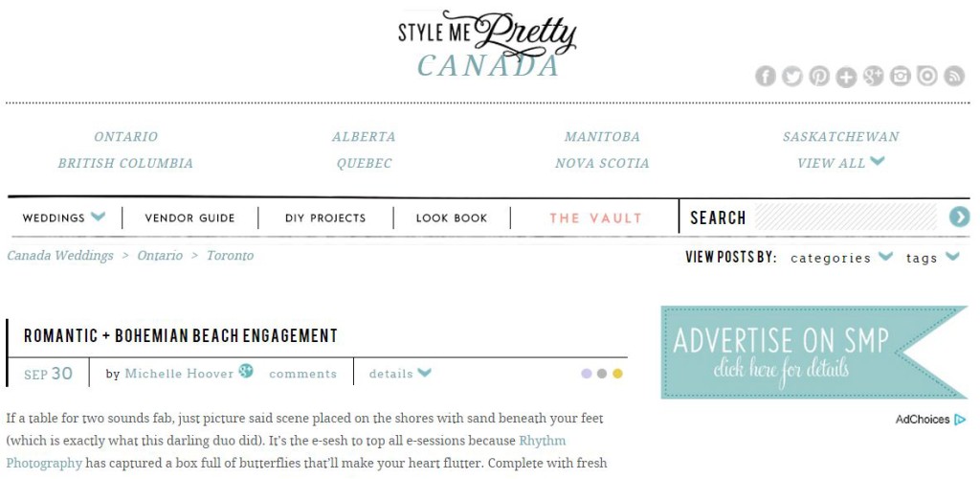Click the yellow color dot

617,374
